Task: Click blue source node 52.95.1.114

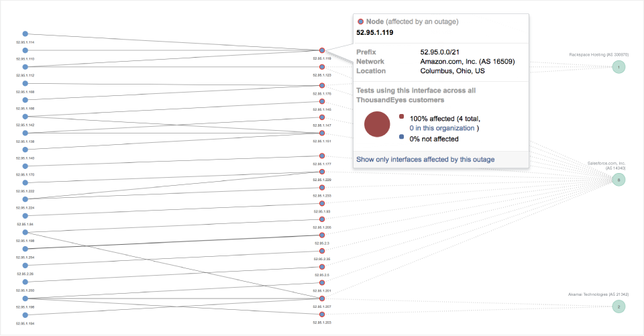Action: [25, 34]
